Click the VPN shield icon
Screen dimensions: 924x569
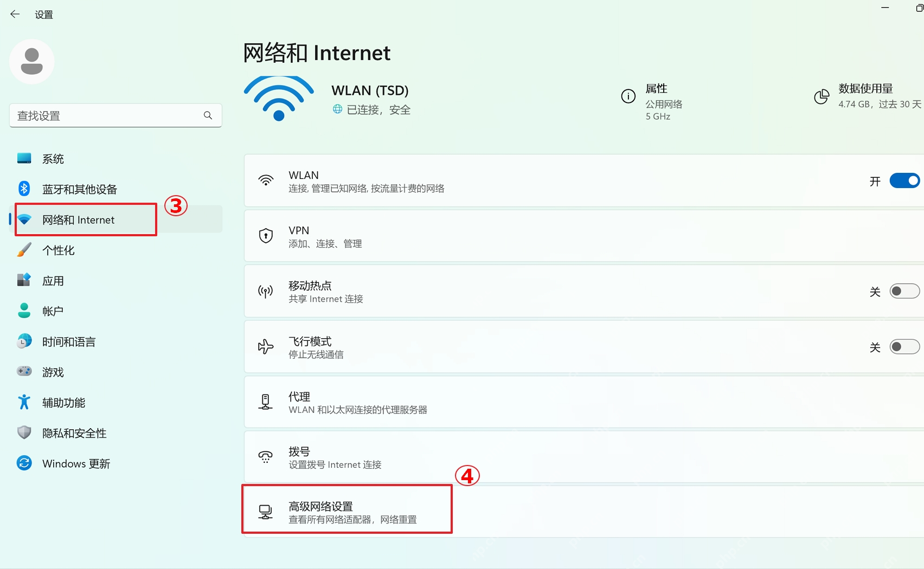[266, 236]
